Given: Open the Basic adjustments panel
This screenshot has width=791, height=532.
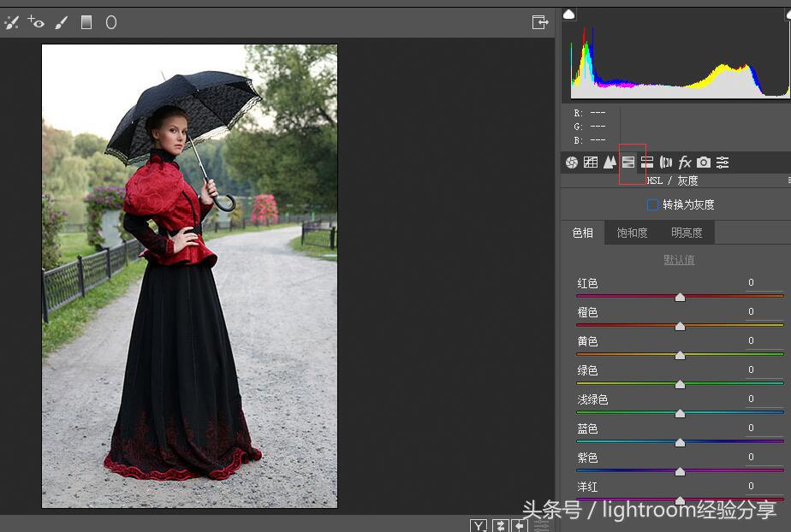Looking at the screenshot, I should click(x=571, y=162).
